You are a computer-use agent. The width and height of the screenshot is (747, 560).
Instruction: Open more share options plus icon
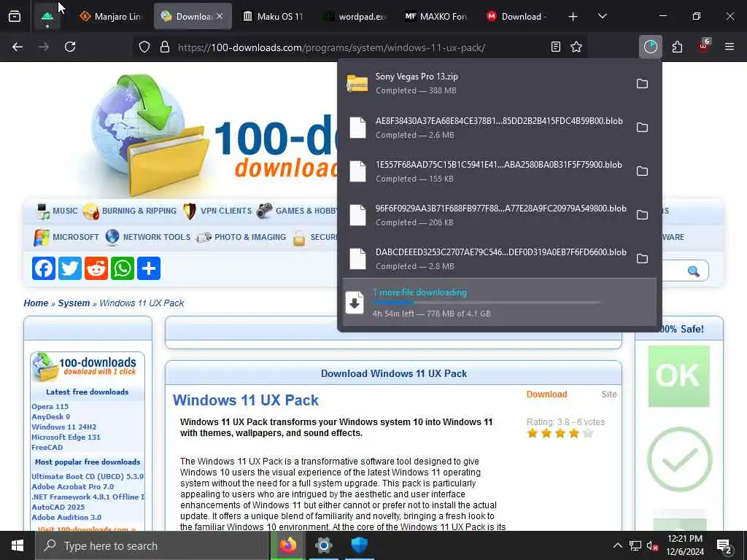click(x=149, y=268)
